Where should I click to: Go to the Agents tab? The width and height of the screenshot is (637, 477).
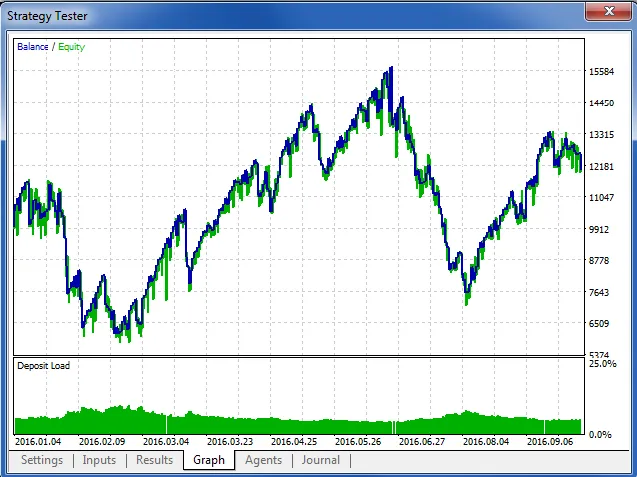click(x=264, y=460)
